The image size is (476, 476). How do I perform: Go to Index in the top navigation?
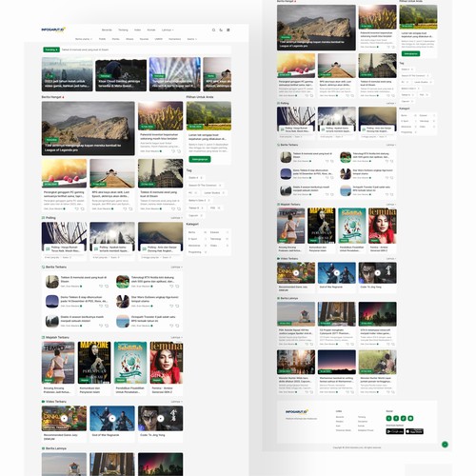tap(137, 30)
